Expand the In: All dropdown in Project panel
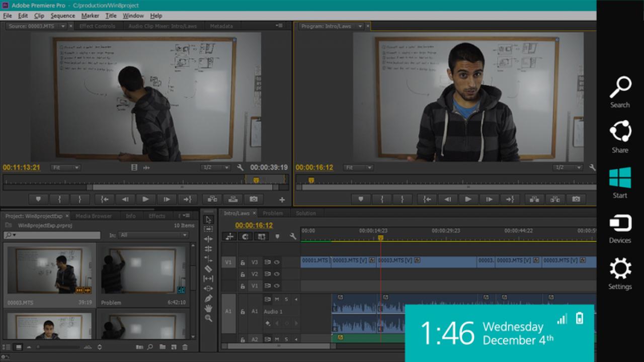Viewport: 644px width, 362px height. [153, 235]
